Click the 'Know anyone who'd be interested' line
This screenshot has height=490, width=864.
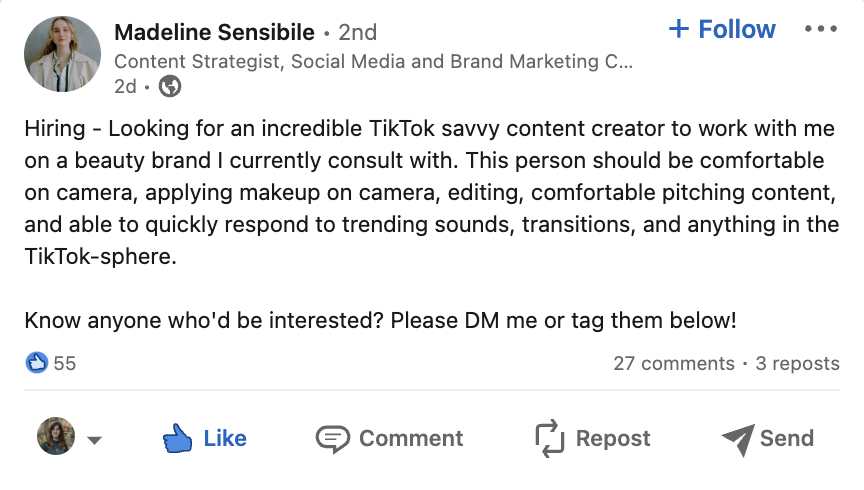[x=380, y=321]
